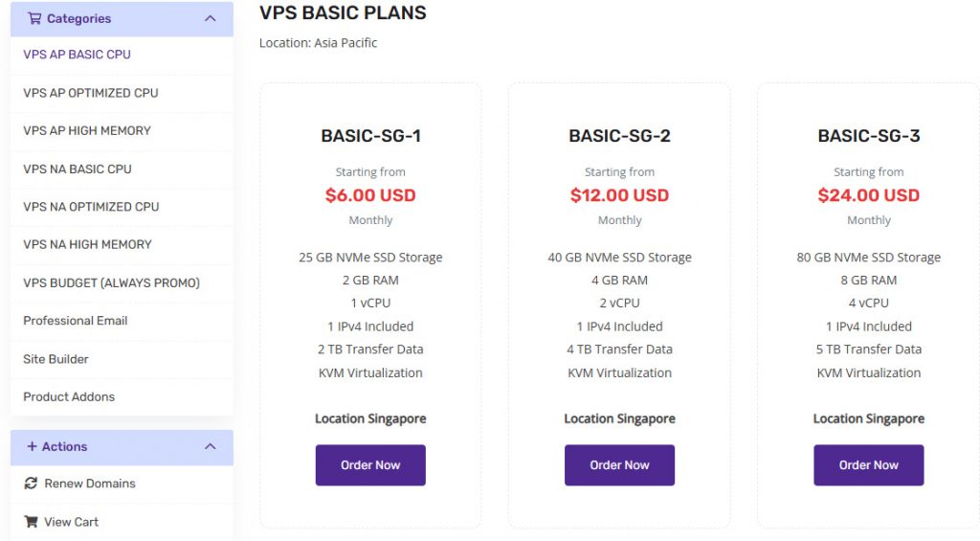Click Order Now under BASIC-SG-3

[x=868, y=465]
